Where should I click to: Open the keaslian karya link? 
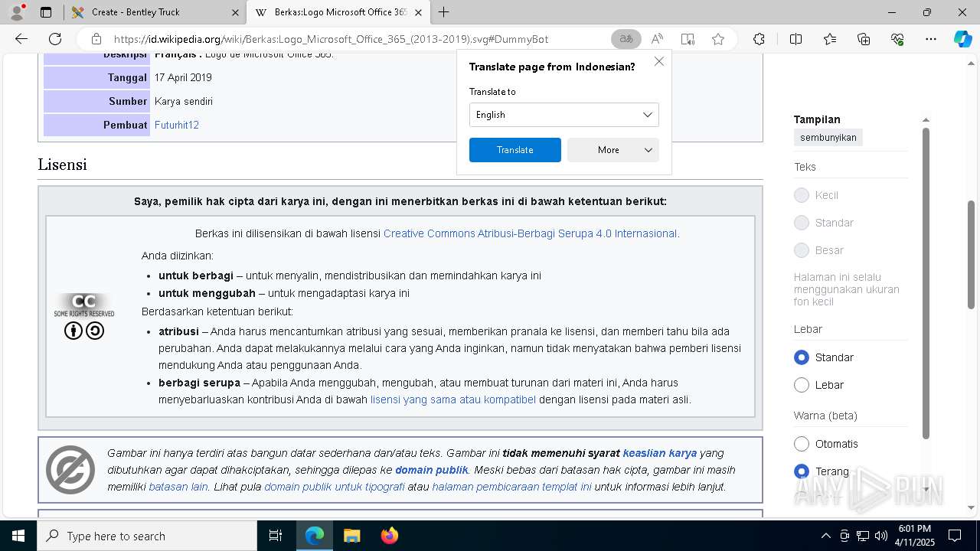click(660, 453)
